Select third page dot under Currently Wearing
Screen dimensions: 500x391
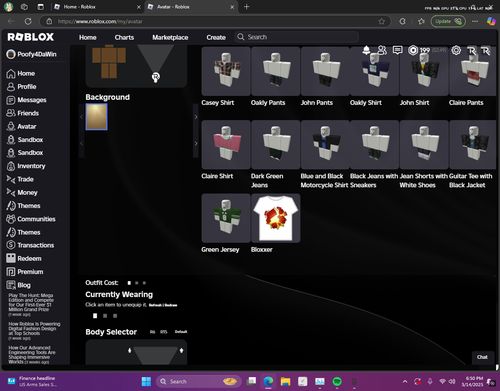(115, 316)
